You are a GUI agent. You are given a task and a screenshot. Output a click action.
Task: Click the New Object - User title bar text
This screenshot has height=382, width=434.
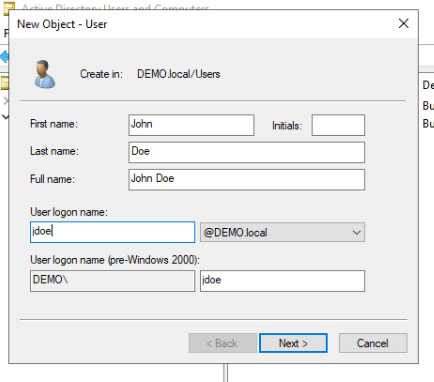tap(62, 24)
